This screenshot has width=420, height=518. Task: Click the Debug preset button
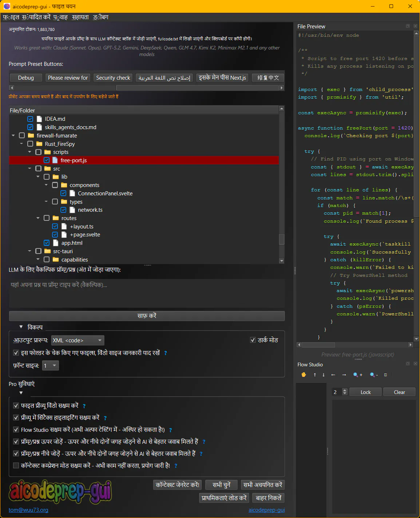(26, 78)
